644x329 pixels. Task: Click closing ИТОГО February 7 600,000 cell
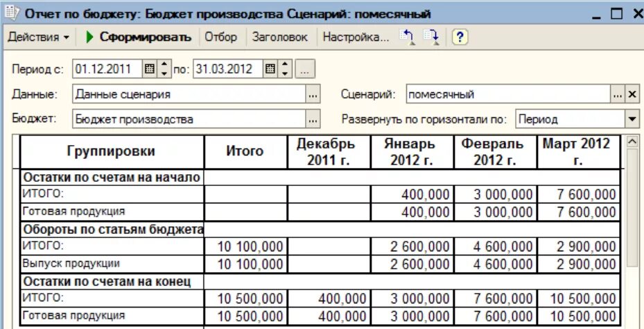point(495,298)
